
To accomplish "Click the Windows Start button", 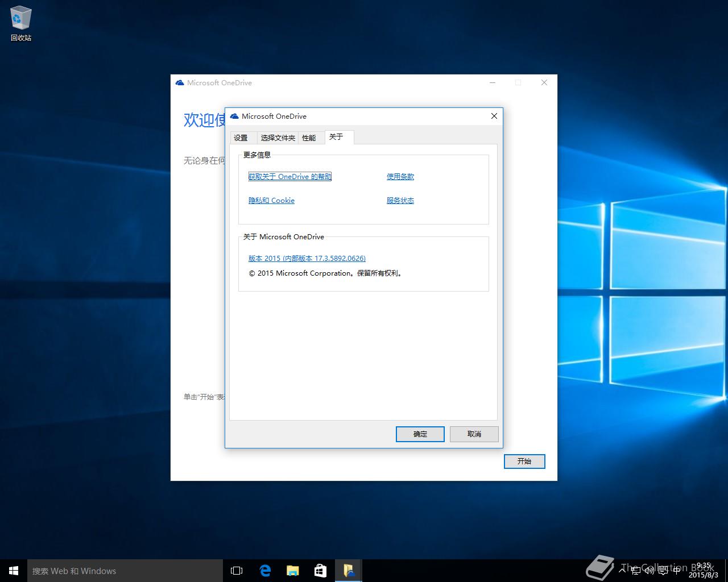I will click(x=14, y=571).
